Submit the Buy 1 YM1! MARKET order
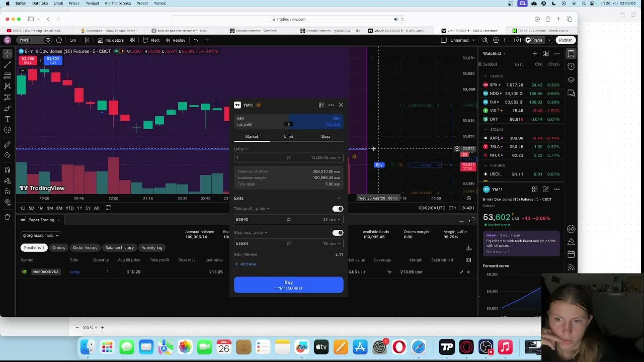Image resolution: width=644 pixels, height=362 pixels. (x=289, y=285)
